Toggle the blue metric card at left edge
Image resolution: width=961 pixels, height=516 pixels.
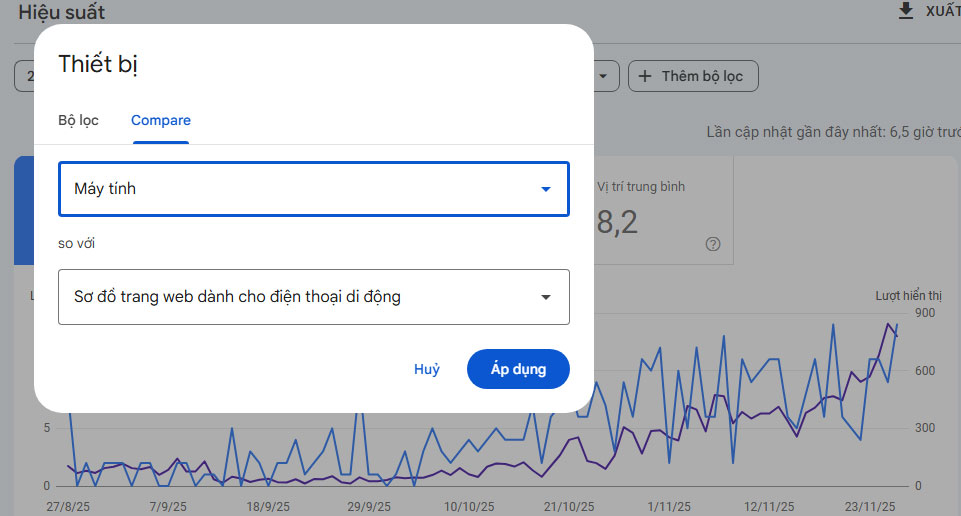coord(23,210)
